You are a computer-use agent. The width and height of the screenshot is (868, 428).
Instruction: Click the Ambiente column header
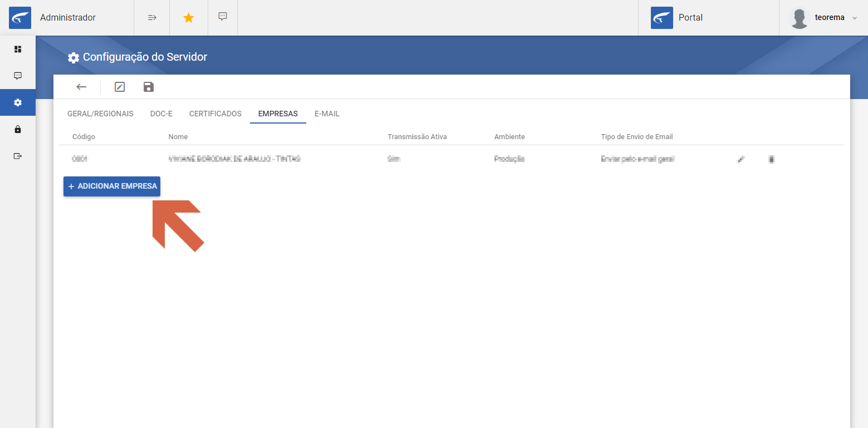[x=509, y=137]
